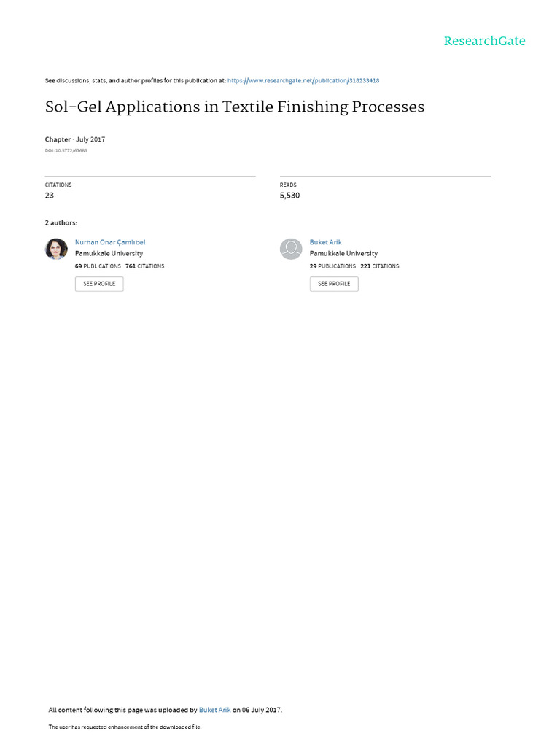The image size is (560, 747).
Task: Click Pamukkale University under Buket Arik
Action: pyautogui.click(x=343, y=253)
